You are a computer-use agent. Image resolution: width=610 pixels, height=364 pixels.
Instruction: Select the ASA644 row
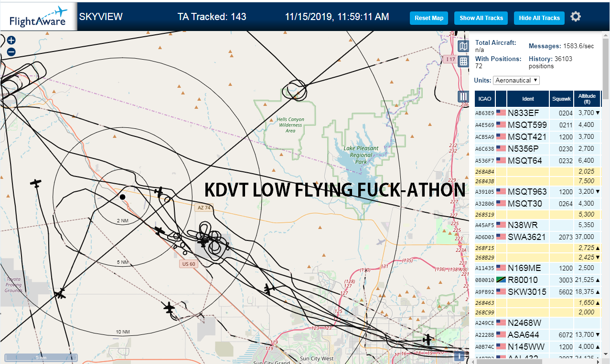tap(538, 334)
